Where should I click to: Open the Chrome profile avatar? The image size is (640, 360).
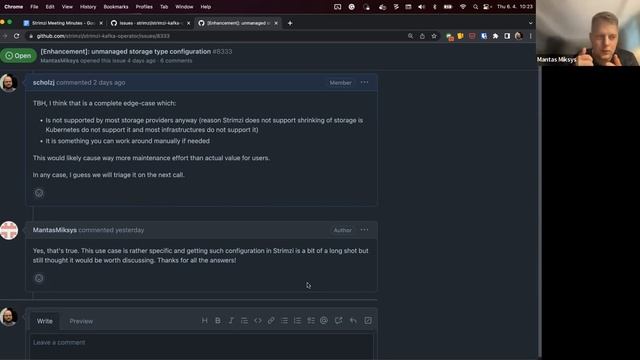click(x=518, y=36)
